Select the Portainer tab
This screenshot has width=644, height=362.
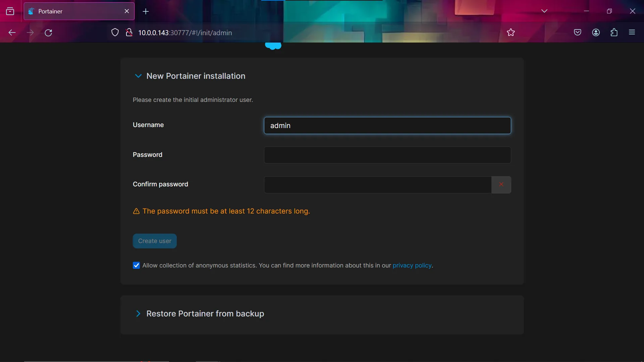(x=79, y=11)
